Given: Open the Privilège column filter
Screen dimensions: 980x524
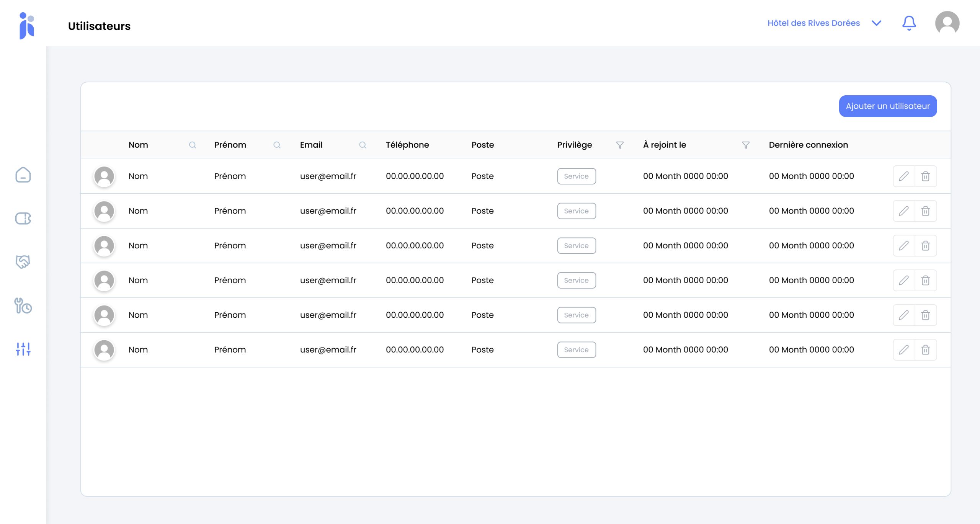Looking at the screenshot, I should pyautogui.click(x=620, y=145).
